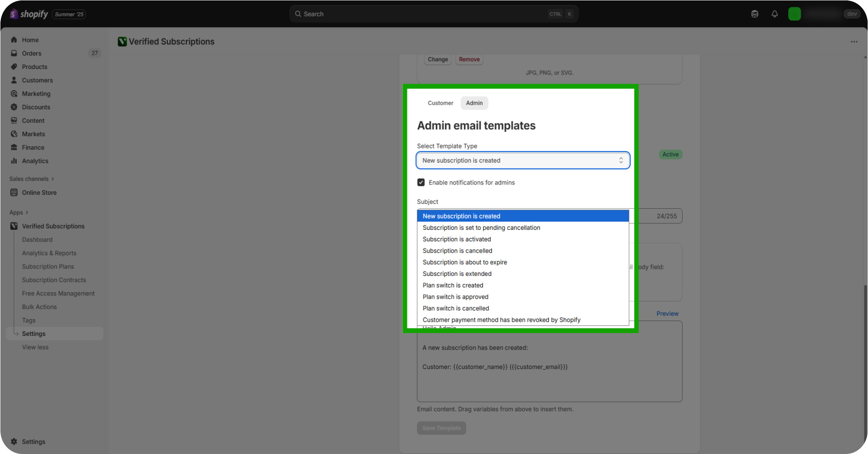This screenshot has width=868, height=454.
Task: Open the bottom Settings gear
Action: [x=14, y=441]
